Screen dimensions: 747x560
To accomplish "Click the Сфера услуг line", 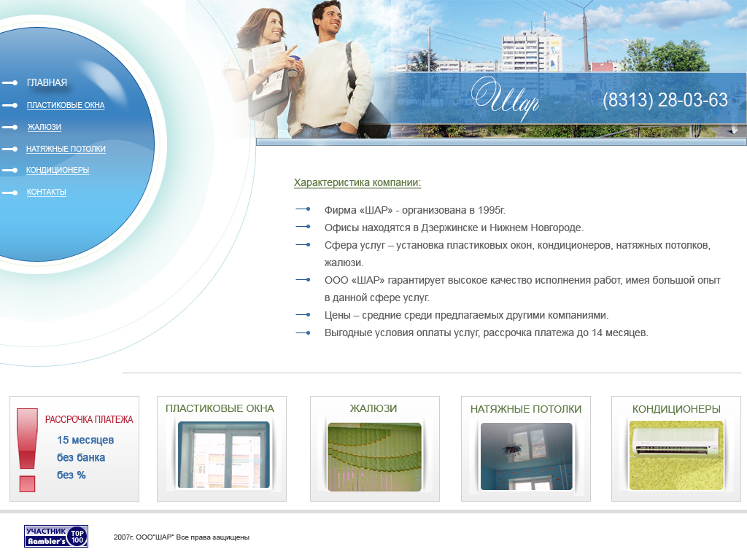I will coord(517,254).
